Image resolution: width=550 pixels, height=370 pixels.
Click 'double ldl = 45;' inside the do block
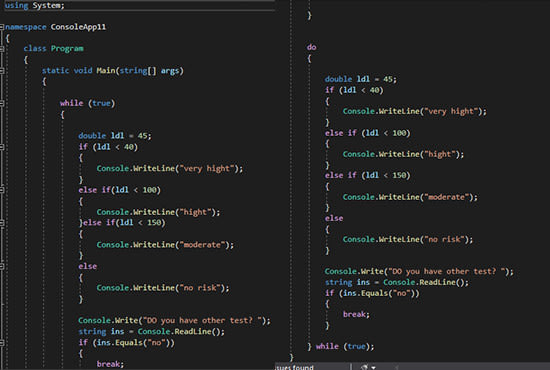click(361, 79)
